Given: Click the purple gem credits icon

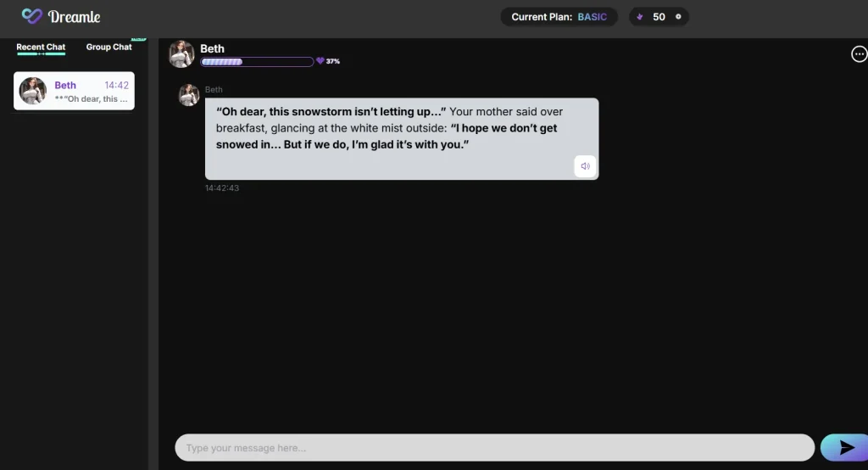Looking at the screenshot, I should pos(640,17).
